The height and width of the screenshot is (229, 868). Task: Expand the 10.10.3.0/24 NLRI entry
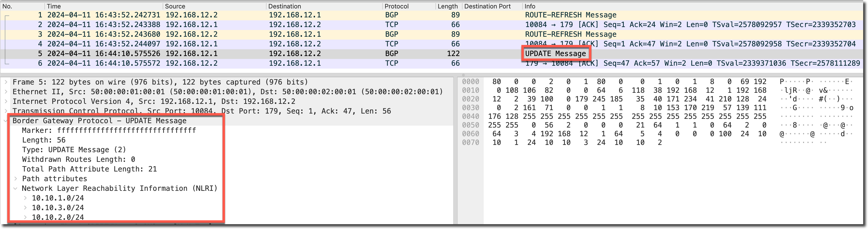25,208
